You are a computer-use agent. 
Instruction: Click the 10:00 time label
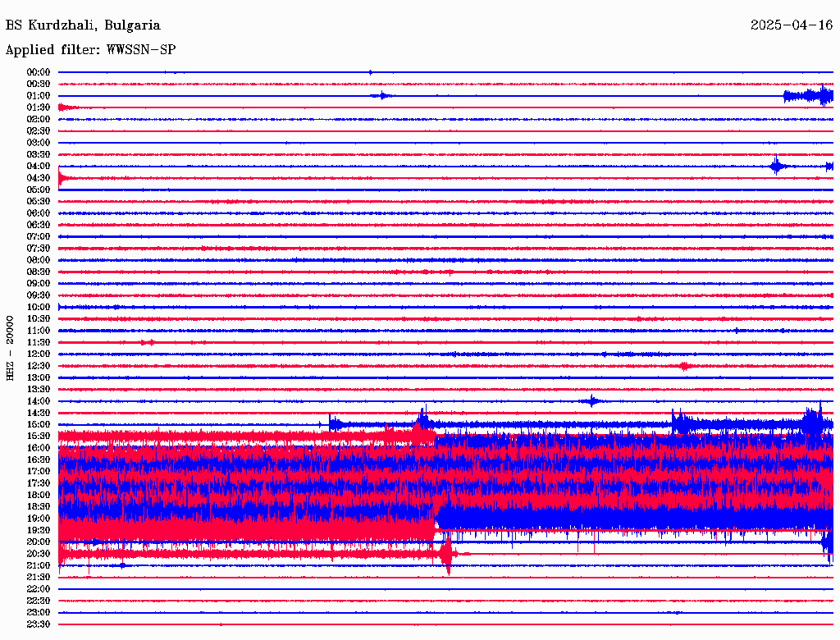[x=39, y=307]
